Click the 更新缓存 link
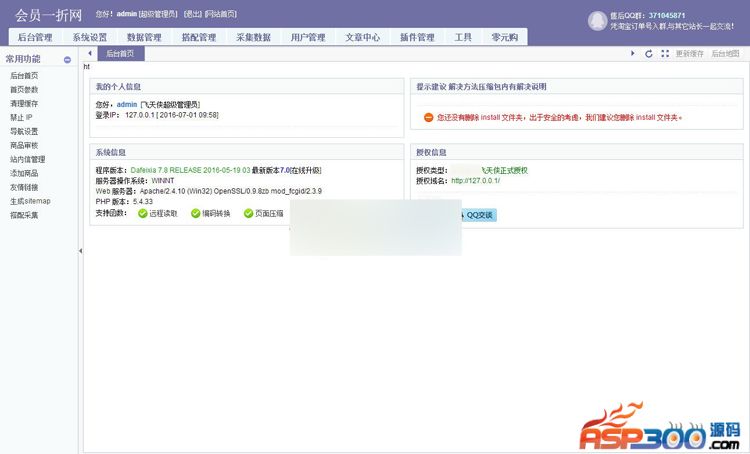750x454 pixels. tap(689, 53)
